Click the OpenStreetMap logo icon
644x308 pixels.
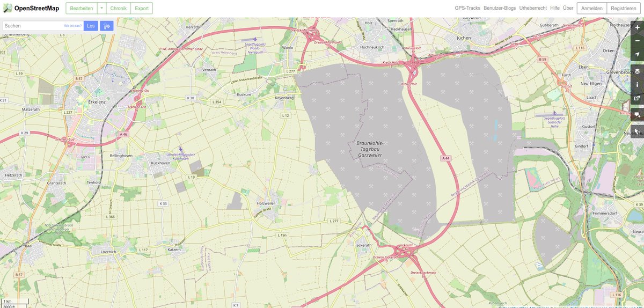(8, 8)
